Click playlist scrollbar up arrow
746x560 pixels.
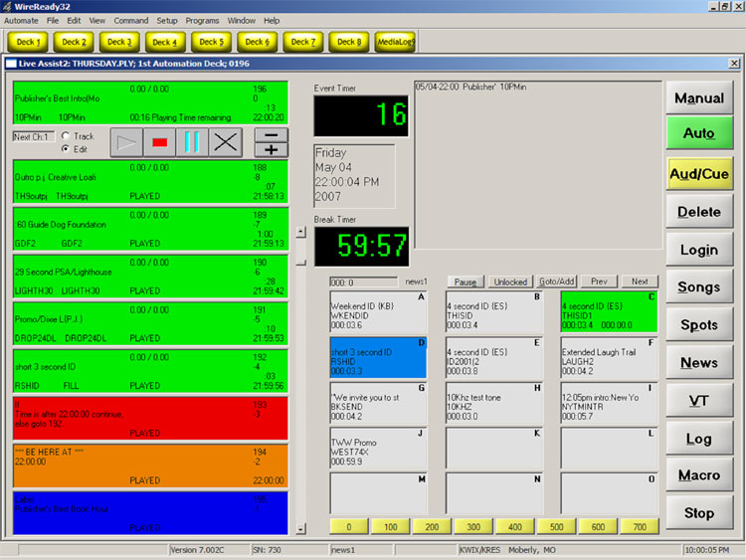[300, 232]
